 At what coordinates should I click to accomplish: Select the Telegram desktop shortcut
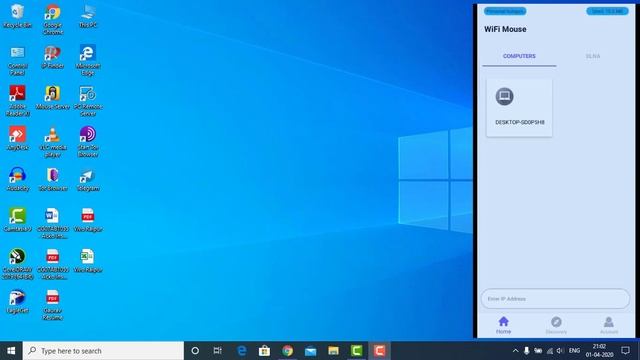point(88,180)
